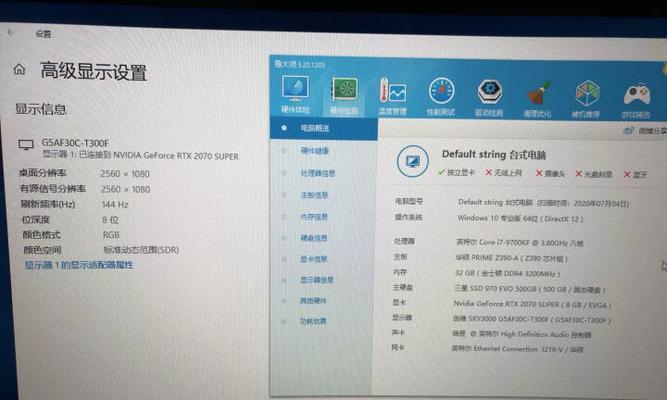
Task: Click the 无线上网 feature indicator
Action: (x=504, y=173)
